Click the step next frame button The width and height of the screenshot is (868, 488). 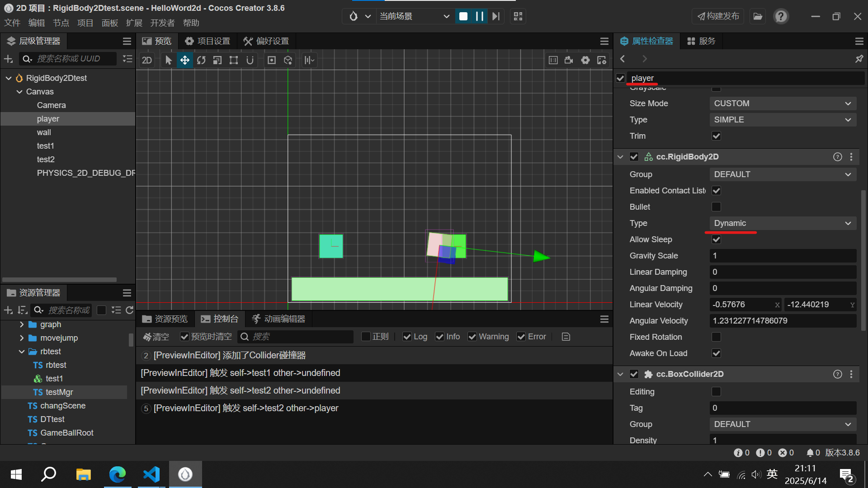496,16
